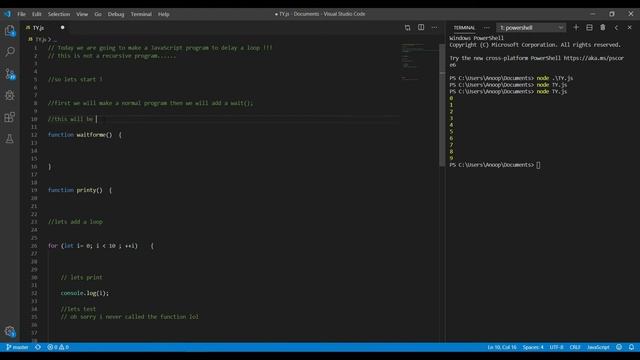Open the Terminal menu

coord(141,14)
